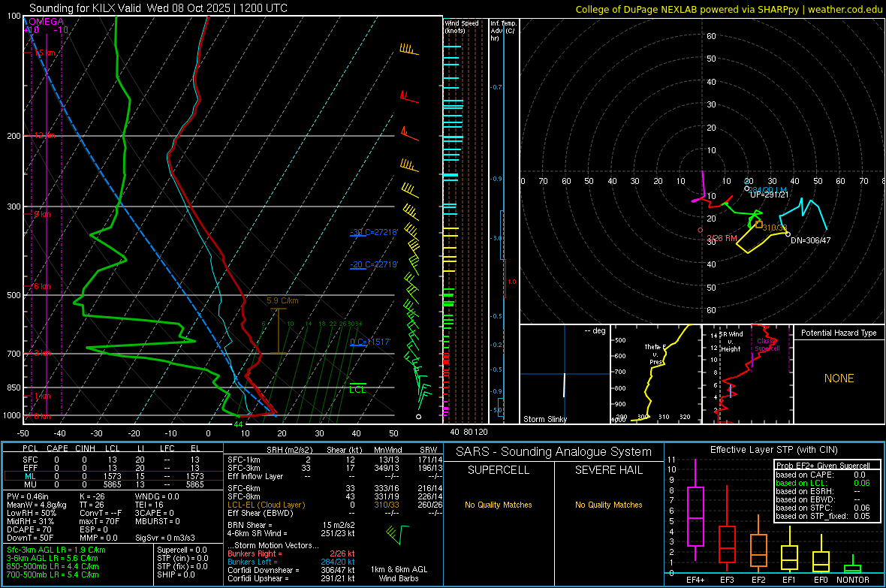Click the TEI = 16 value
The image size is (886, 588).
(149, 505)
